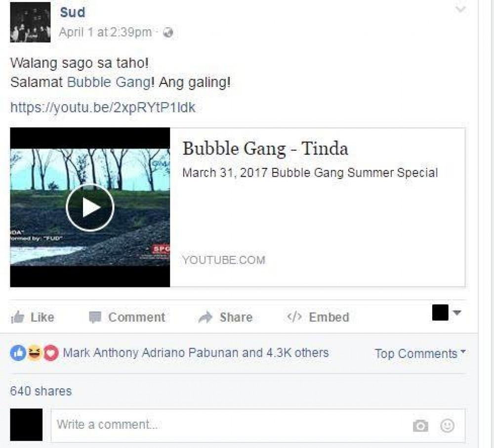
Task: Click the blue Like reaction icon
Action: point(18,353)
